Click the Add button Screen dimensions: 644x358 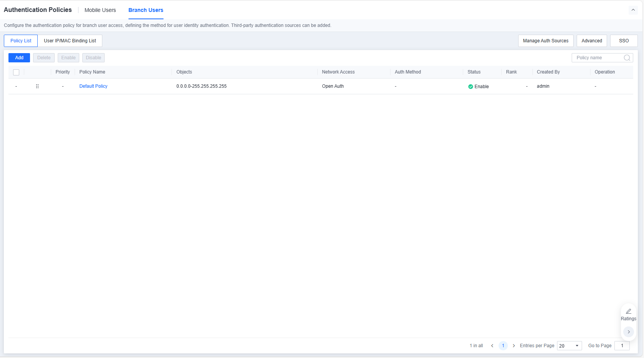(x=19, y=58)
